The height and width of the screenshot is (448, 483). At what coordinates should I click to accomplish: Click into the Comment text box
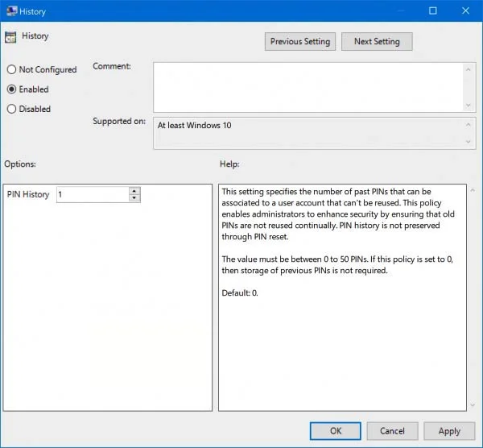[x=308, y=87]
